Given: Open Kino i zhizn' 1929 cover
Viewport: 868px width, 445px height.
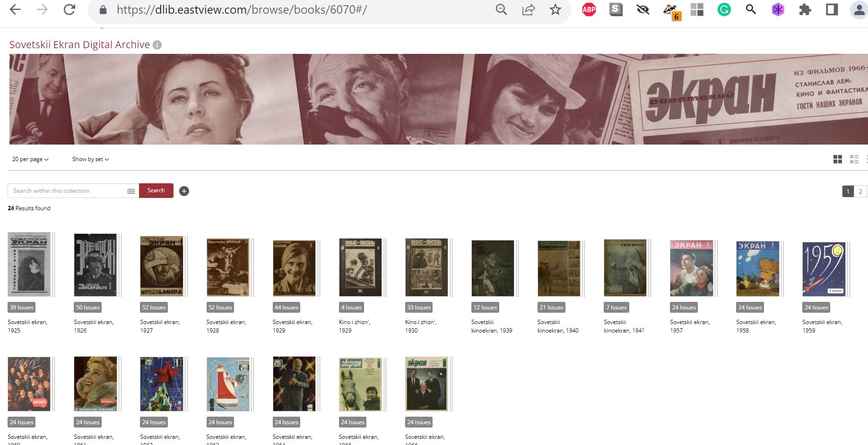Looking at the screenshot, I should [x=360, y=267].
